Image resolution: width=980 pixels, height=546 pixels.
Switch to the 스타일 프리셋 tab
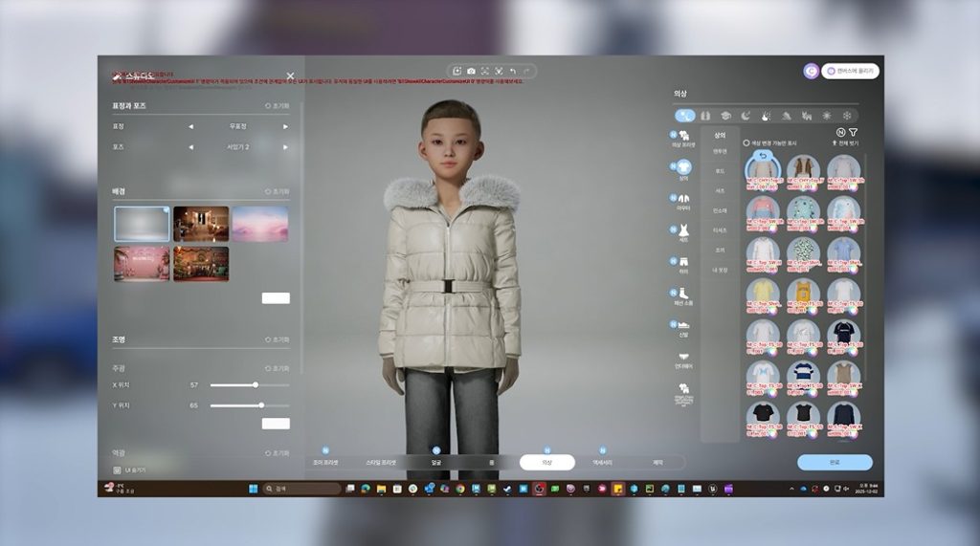pos(381,462)
